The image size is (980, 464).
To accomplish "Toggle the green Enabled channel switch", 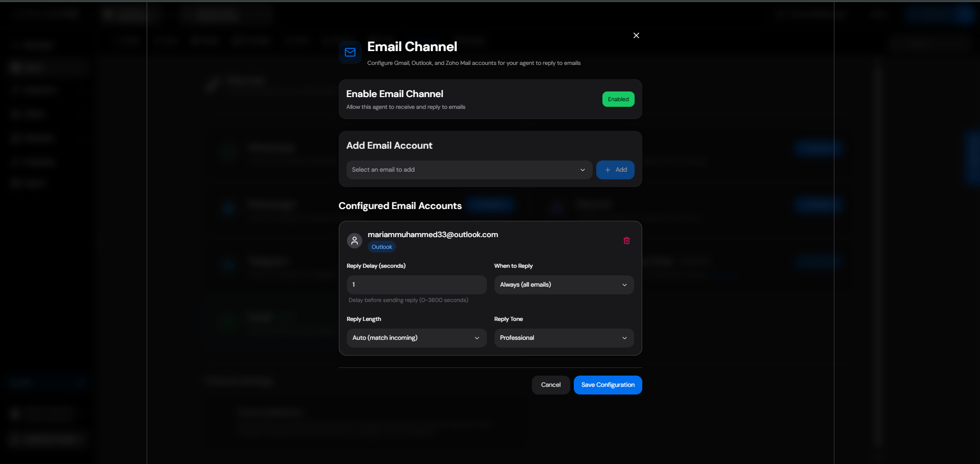I will click(618, 99).
